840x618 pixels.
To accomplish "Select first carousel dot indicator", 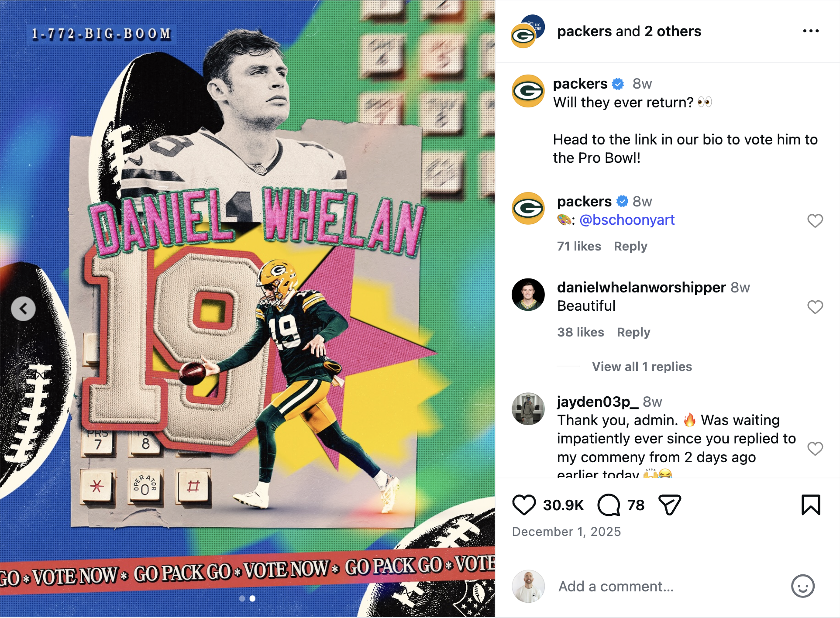I will pyautogui.click(x=242, y=598).
